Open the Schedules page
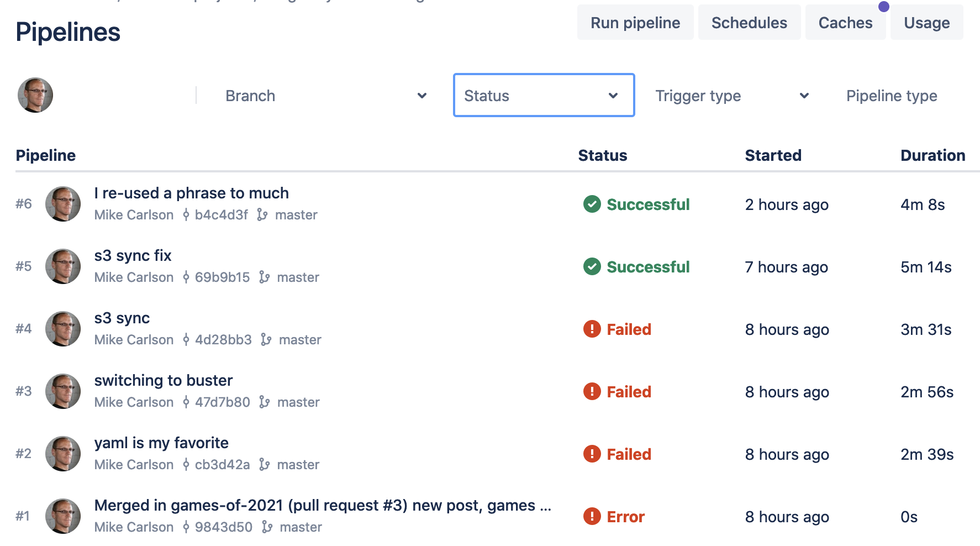 click(x=749, y=23)
